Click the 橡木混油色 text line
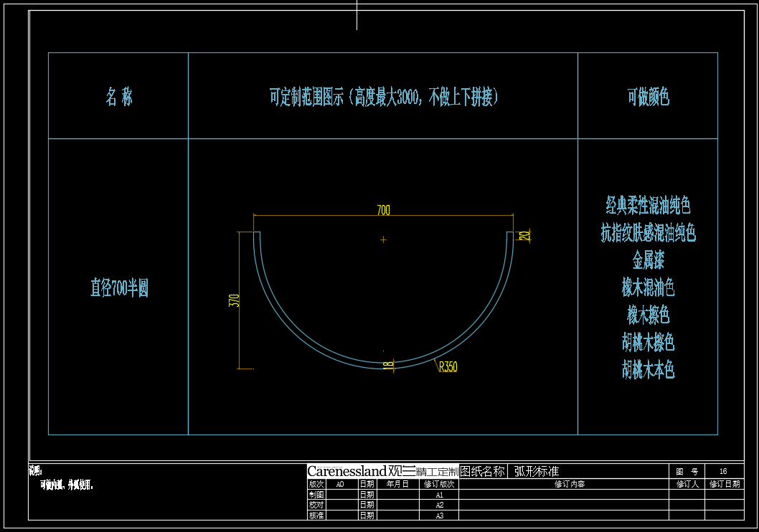759x532 pixels. 648,288
